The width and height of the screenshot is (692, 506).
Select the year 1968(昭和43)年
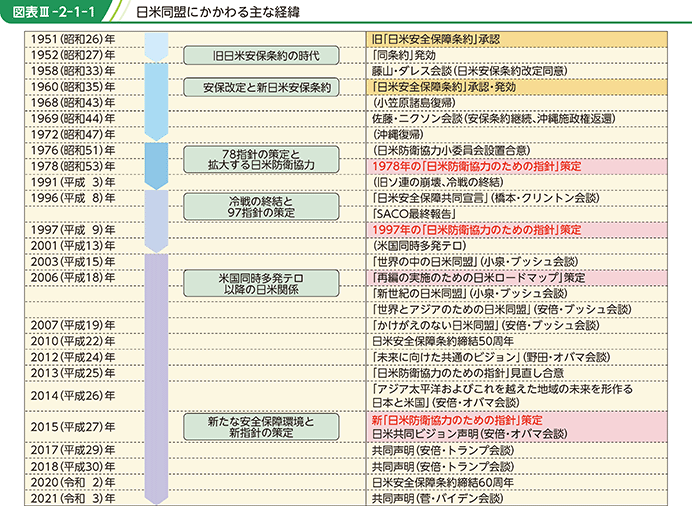pyautogui.click(x=73, y=103)
